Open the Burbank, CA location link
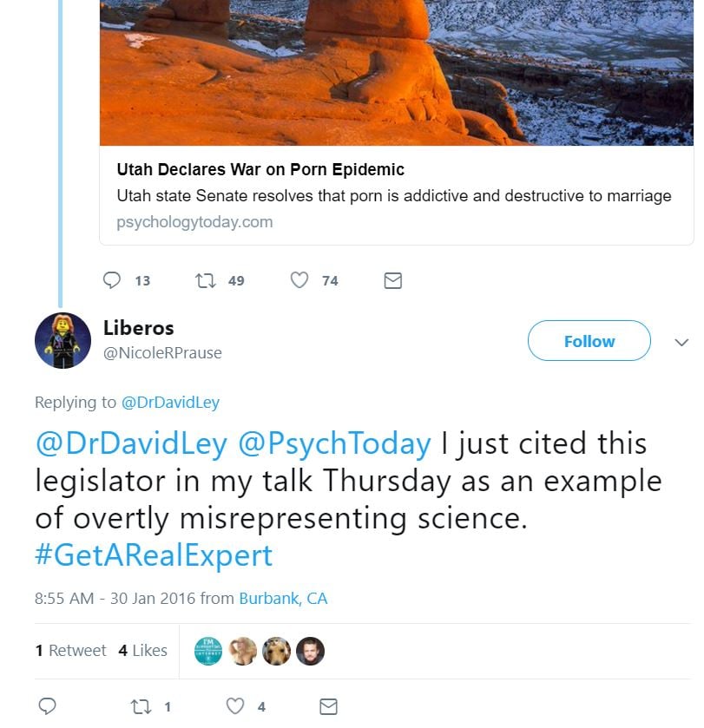Viewport: 704px width, 728px height. click(283, 599)
